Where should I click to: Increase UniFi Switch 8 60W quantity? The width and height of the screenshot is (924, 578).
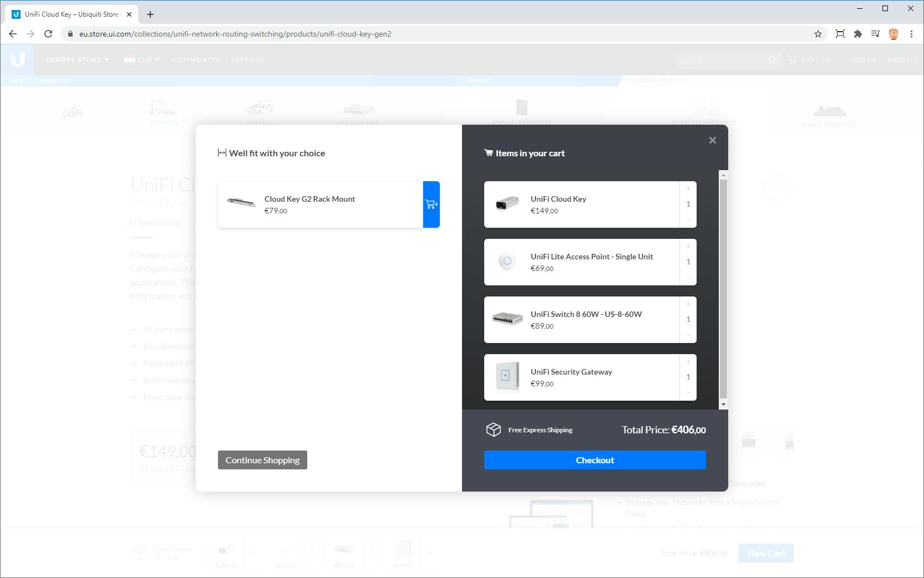[688, 304]
